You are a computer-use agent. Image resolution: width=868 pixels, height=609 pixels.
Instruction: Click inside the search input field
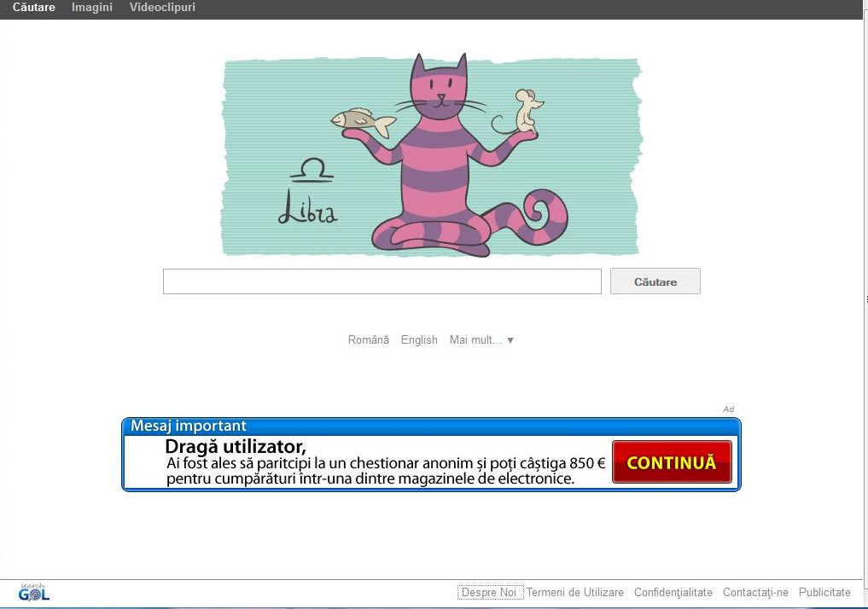click(382, 281)
